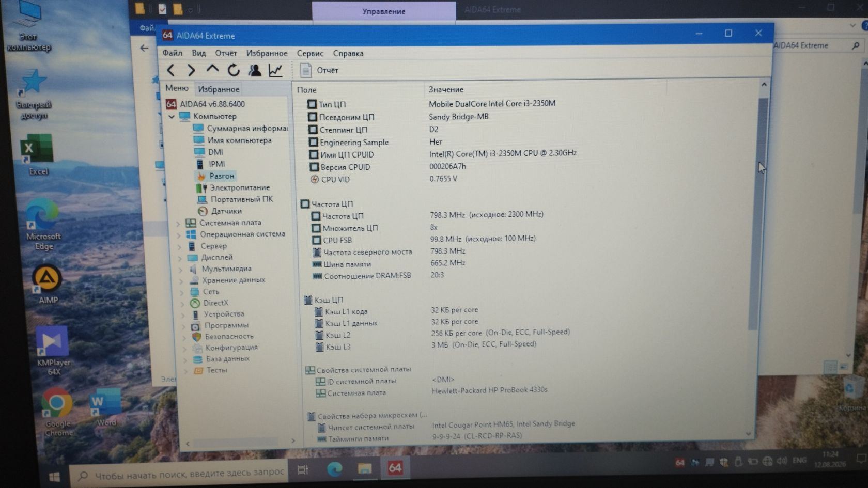Open the Избранное menu in menu bar
The width and height of the screenshot is (868, 488).
[x=267, y=53]
